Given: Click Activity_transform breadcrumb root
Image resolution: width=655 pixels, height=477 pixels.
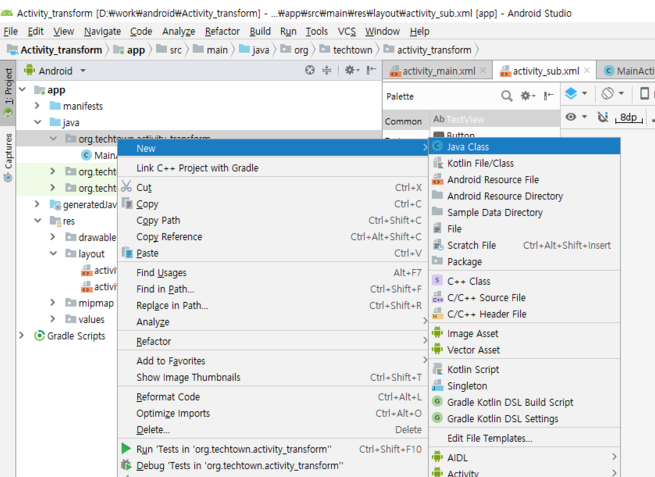Looking at the screenshot, I should point(55,50).
